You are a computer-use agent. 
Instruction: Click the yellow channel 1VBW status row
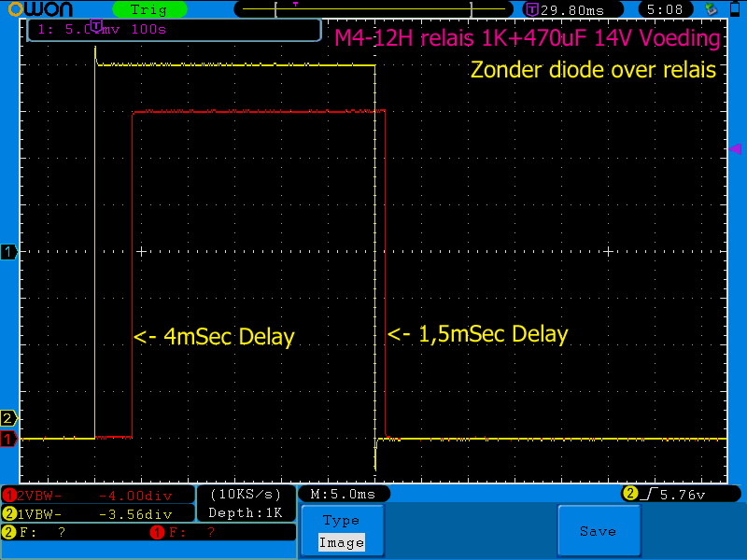(x=98, y=514)
